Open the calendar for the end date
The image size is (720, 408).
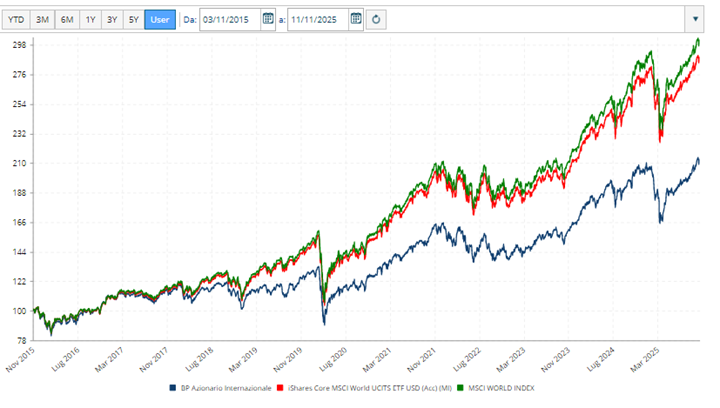pos(355,19)
